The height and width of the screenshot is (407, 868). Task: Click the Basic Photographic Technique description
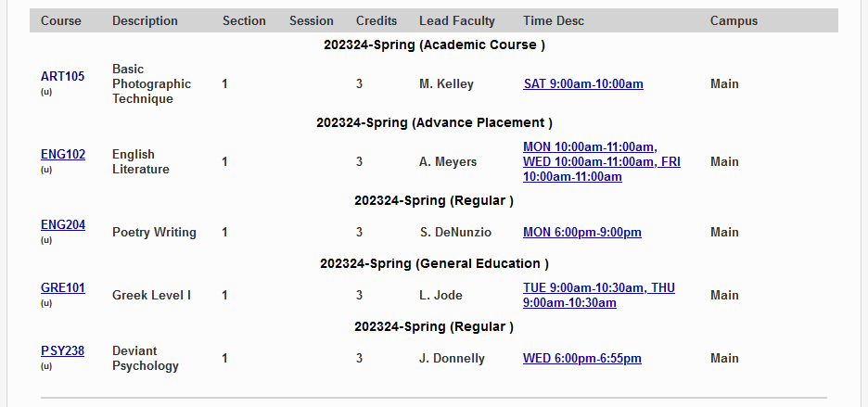(151, 83)
